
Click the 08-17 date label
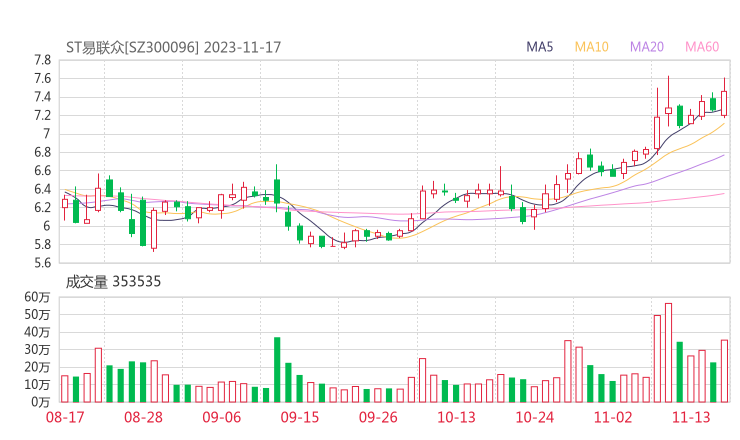tap(65, 417)
